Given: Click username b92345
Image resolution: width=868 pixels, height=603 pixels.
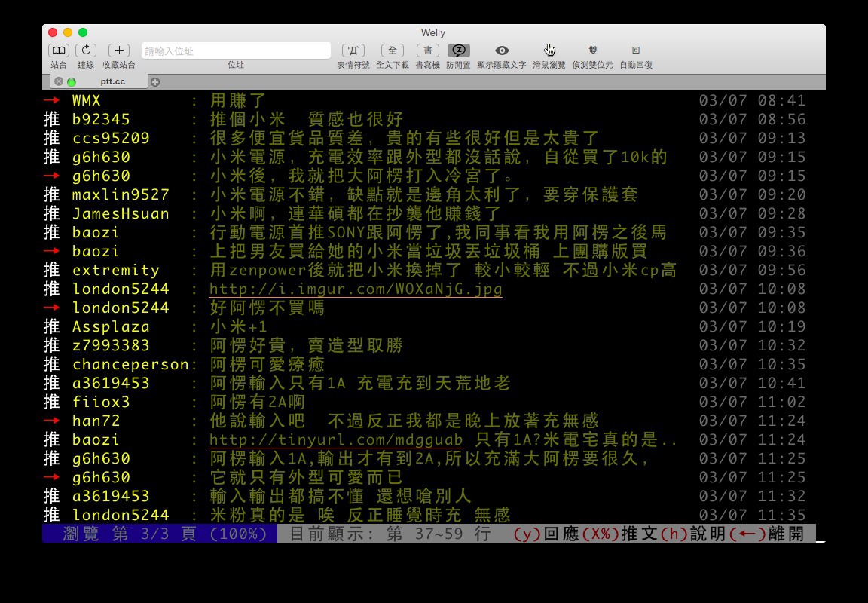Looking at the screenshot, I should (x=101, y=120).
